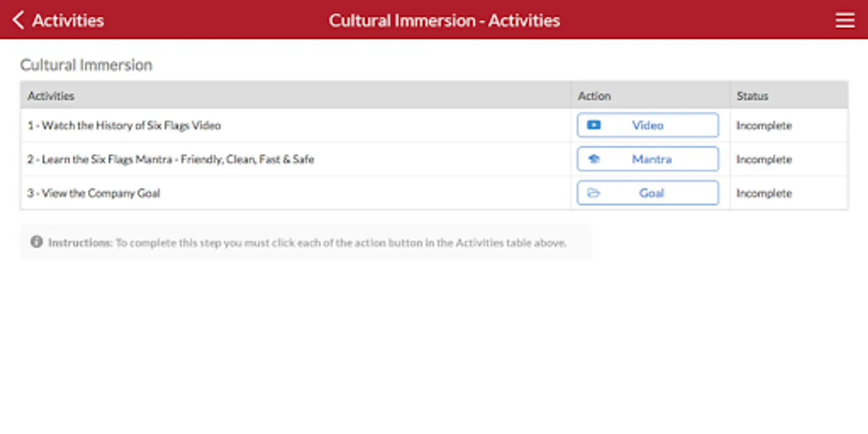Click the Incomplete status in the Goal row
Viewport: 868px width, 434px height.
(x=764, y=193)
